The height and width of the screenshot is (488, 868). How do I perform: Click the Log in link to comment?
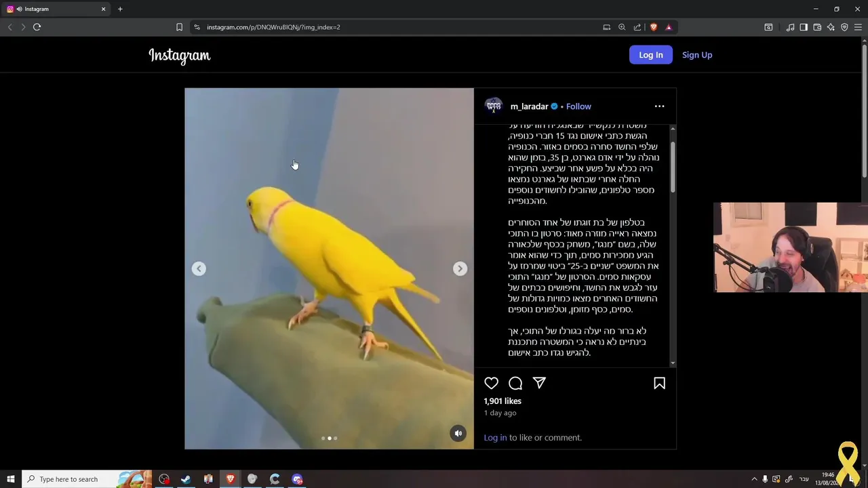tap(495, 437)
